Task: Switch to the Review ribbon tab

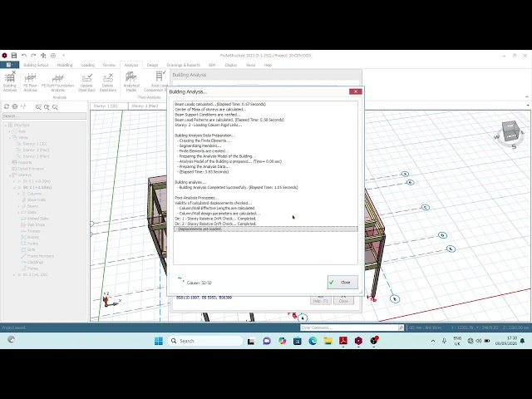Action: point(109,65)
